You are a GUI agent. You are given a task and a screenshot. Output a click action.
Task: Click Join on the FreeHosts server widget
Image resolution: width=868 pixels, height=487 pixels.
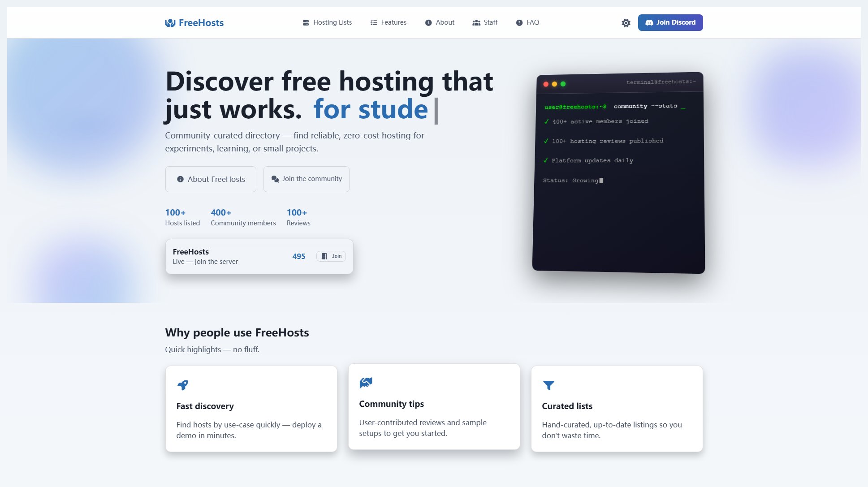click(331, 256)
